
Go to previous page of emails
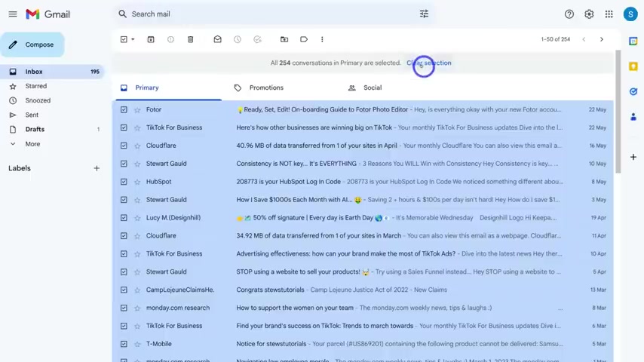pos(584,39)
